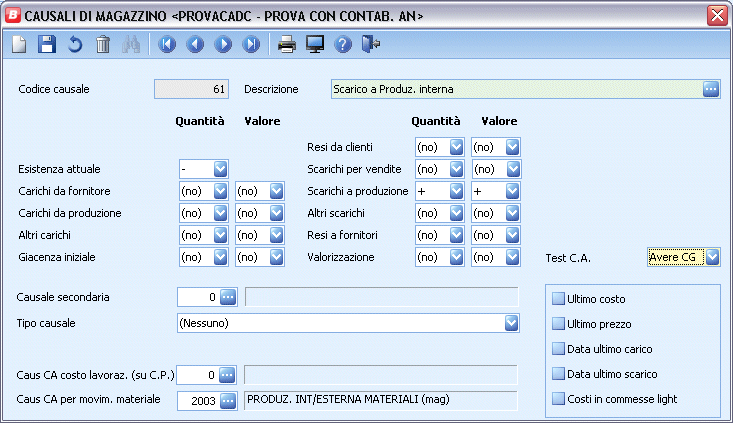This screenshot has width=733, height=423.
Task: Click lookup button beside Causale secondaria
Action: tap(227, 296)
